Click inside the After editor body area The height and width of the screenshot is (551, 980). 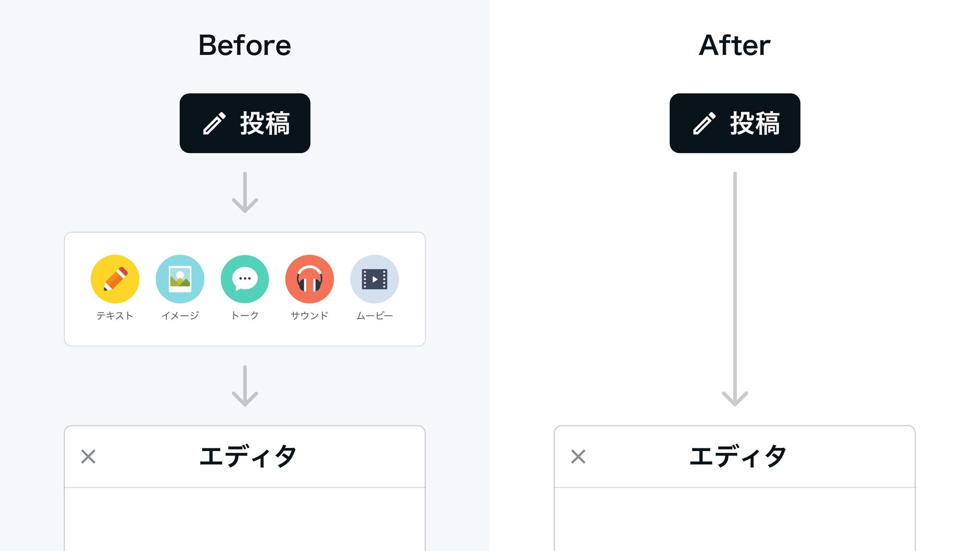click(734, 519)
